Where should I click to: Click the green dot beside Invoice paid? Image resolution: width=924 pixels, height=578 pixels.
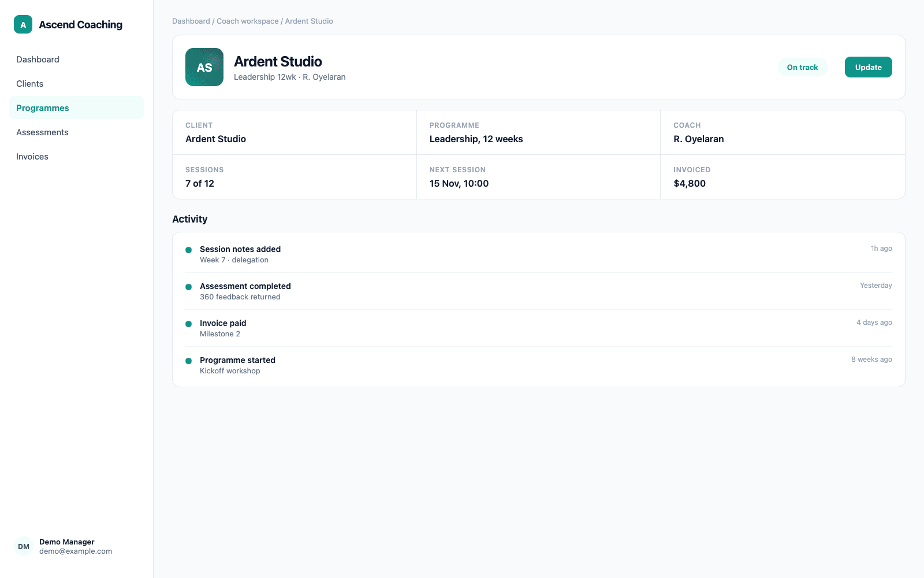[188, 324]
